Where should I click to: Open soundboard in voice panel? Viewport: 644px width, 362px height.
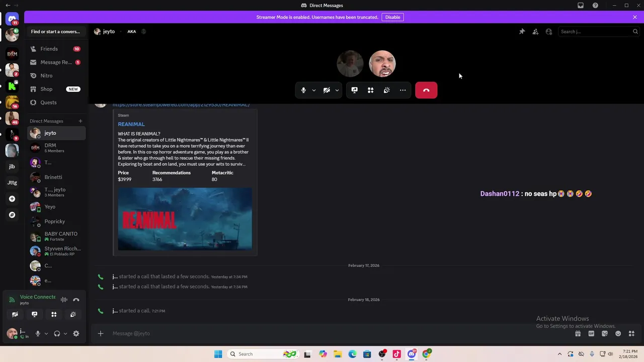73,314
